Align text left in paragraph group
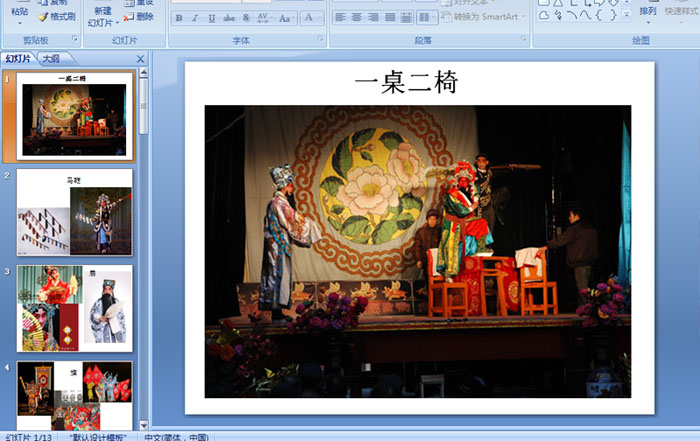Screen dimensions: 700x441 (x=340, y=17)
